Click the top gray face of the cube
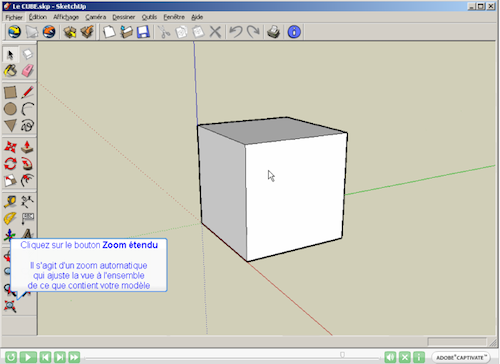This screenshot has width=500, height=364. (x=272, y=130)
